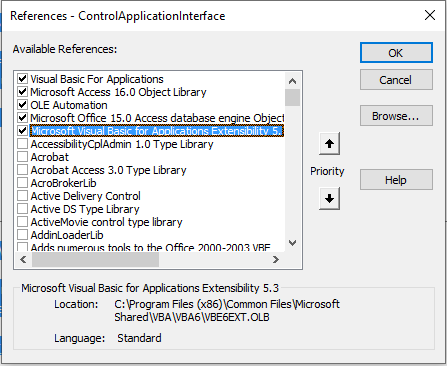Screen dimensions: 447x366
Task: Uncheck Microsoft Office 15.0 Access database engine
Action: coord(22,118)
